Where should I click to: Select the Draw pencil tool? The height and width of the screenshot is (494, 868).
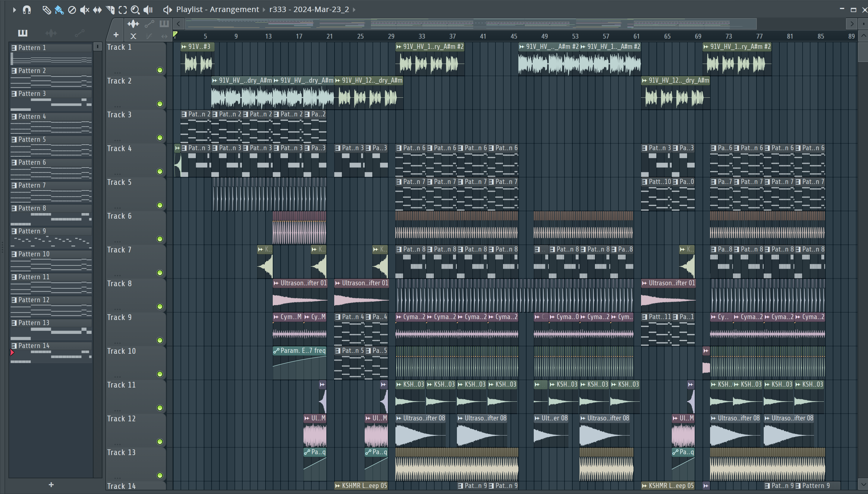46,10
